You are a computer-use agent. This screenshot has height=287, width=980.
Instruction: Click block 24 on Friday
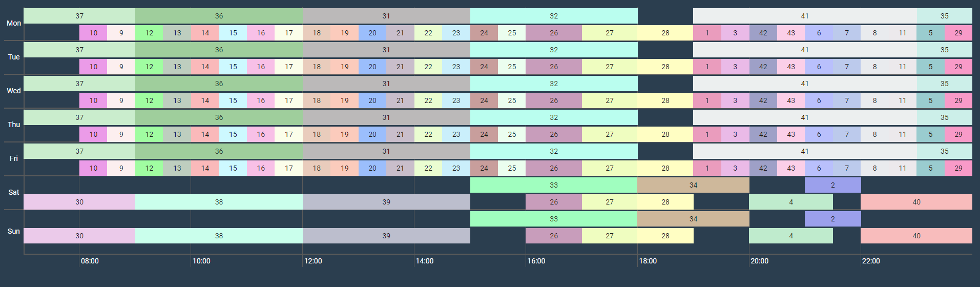484,168
